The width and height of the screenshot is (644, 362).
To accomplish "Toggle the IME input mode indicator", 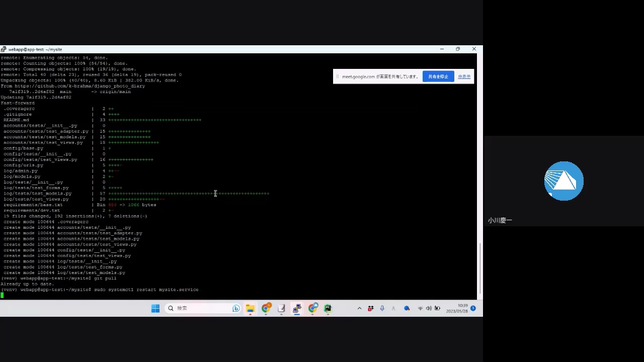I will [393, 308].
